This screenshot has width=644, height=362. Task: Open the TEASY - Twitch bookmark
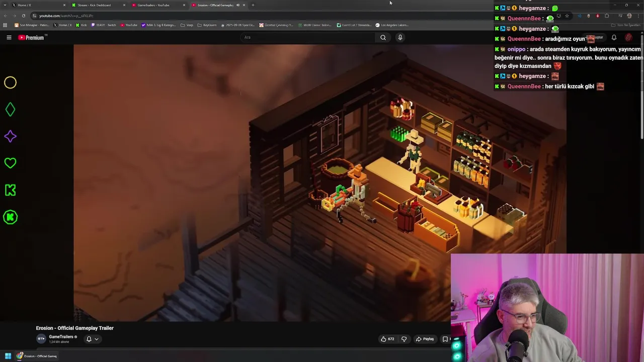(x=103, y=25)
